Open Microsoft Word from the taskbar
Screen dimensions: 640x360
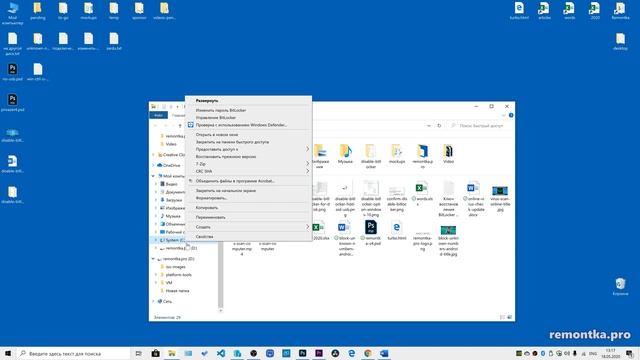point(384,353)
